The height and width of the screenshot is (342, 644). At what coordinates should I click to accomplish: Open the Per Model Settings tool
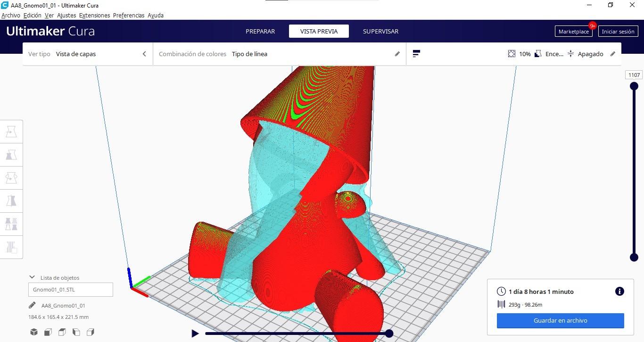point(11,224)
